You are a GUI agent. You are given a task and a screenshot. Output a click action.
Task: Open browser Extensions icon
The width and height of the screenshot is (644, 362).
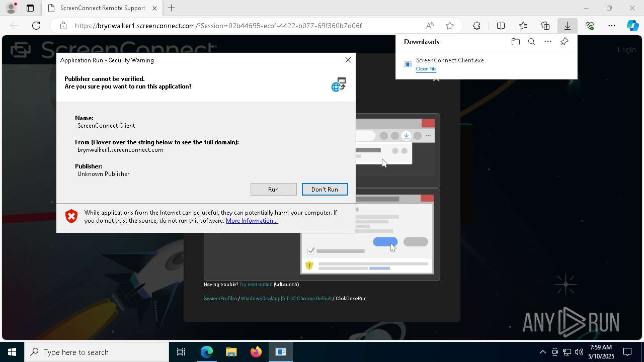476,26
